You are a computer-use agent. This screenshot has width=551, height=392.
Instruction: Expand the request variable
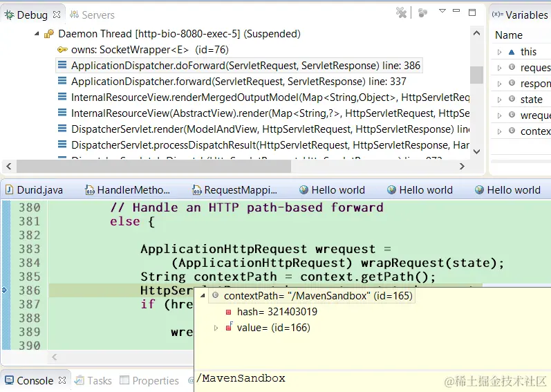[x=499, y=68]
